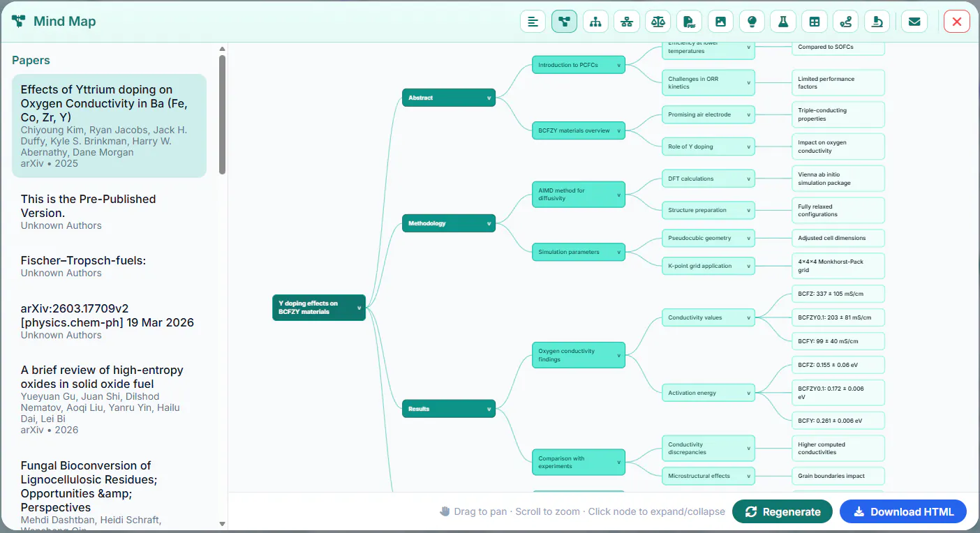Click the image picture icon
Screen dimensions: 980x533
click(x=720, y=22)
